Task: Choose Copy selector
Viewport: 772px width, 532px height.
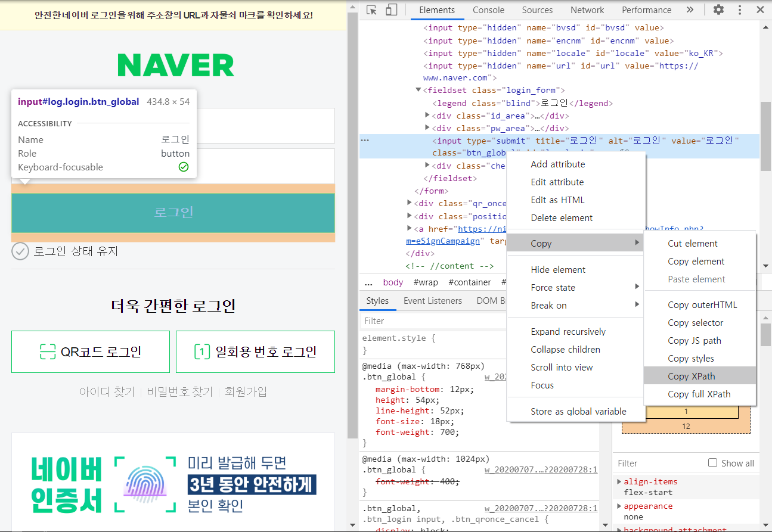Action: 700,322
